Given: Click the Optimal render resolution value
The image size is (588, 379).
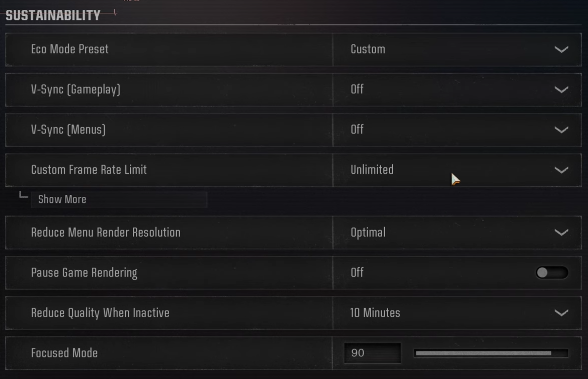Looking at the screenshot, I should (x=368, y=233).
